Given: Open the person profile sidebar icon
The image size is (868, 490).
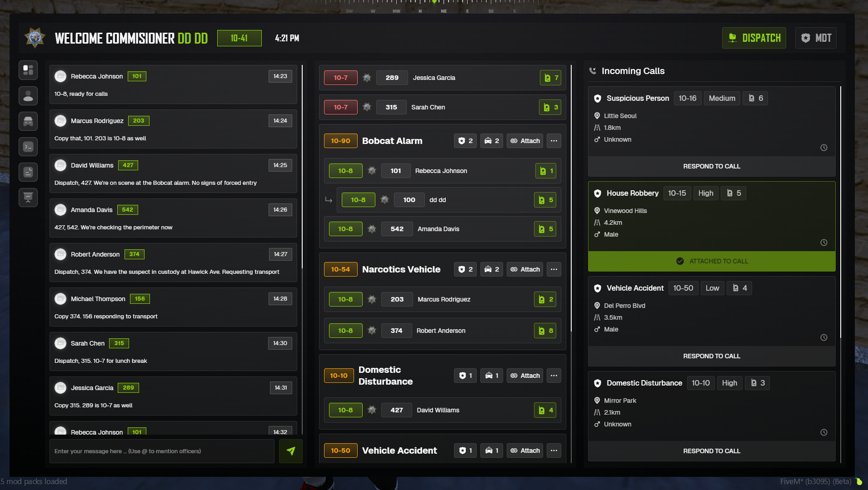Looking at the screenshot, I should coord(28,96).
